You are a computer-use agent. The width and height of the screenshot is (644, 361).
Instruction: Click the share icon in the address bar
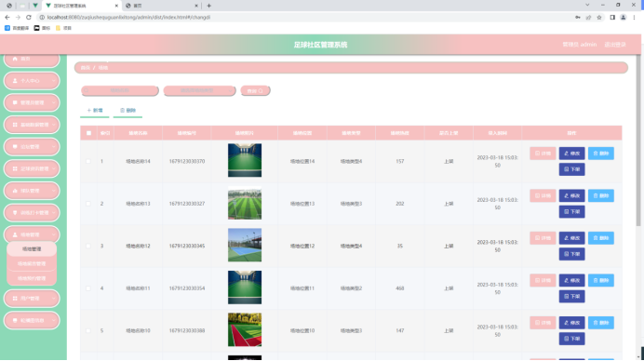pos(588,18)
